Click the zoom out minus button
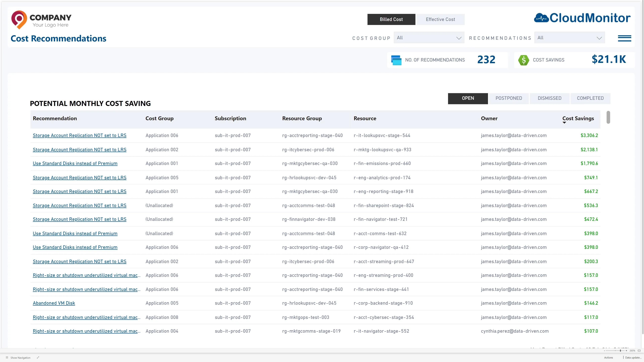Image resolution: width=644 pixels, height=362 pixels. pyautogui.click(x=604, y=350)
